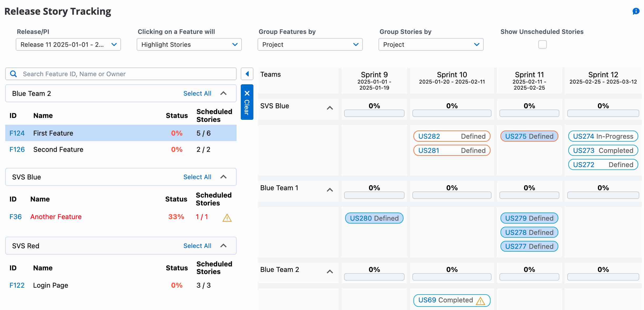Click the Sprint 12 column header
Image resolution: width=644 pixels, height=310 pixels.
(x=603, y=80)
